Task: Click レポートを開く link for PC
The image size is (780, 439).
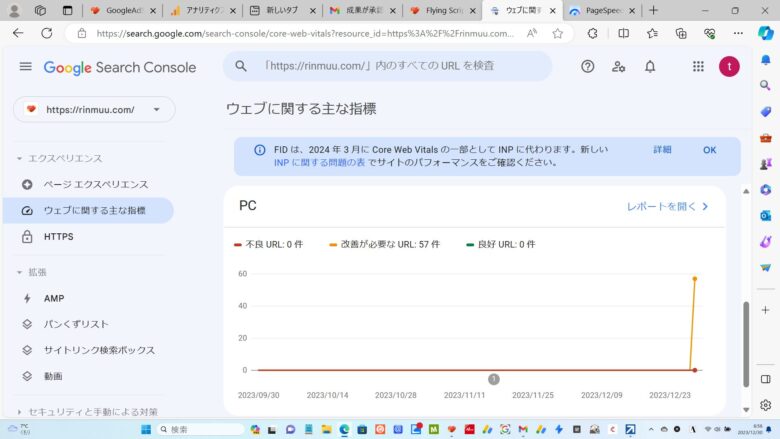Action: 667,207
